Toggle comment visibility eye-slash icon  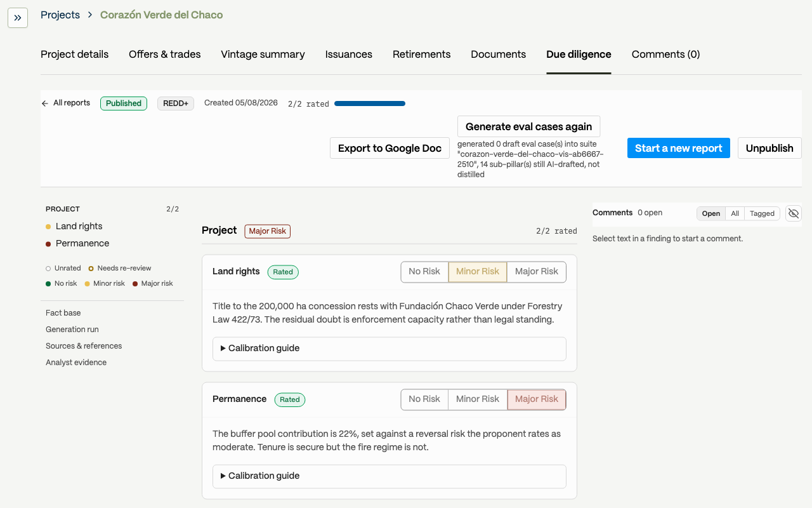point(794,213)
